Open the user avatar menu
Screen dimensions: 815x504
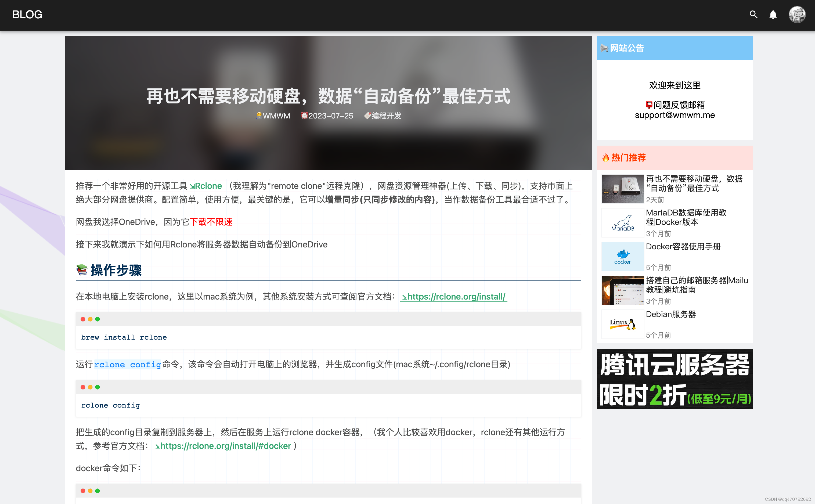pyautogui.click(x=797, y=14)
